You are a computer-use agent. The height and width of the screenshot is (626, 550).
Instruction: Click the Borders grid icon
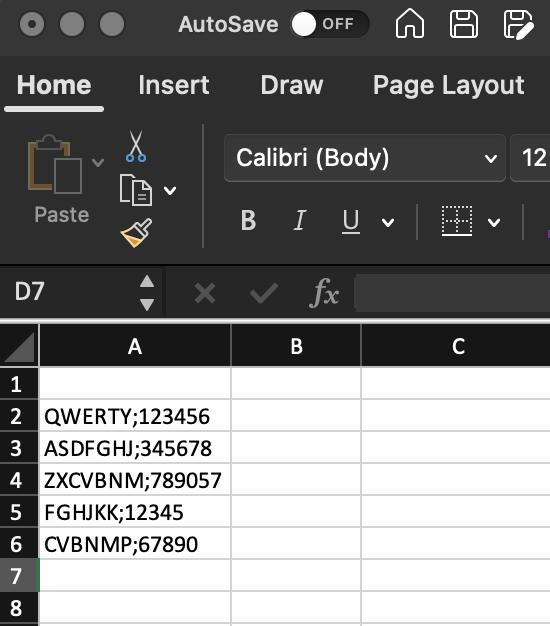click(457, 221)
